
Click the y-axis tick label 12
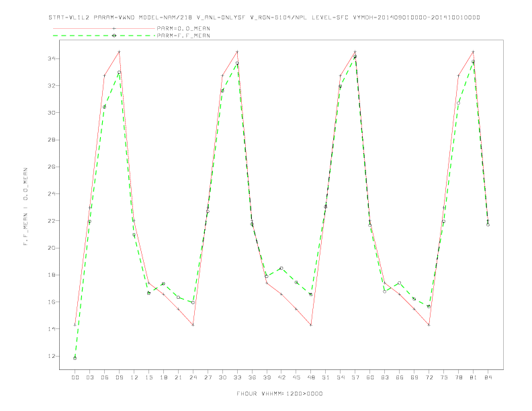(52, 356)
